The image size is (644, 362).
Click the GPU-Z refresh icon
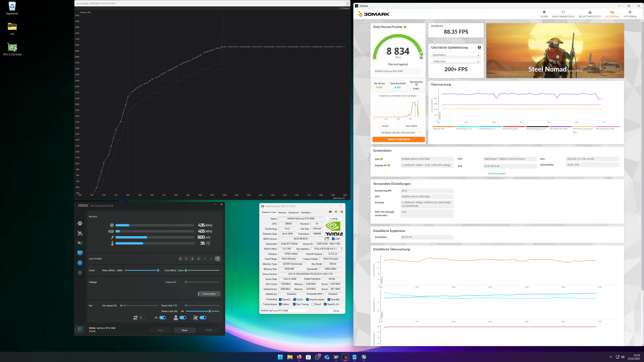(336, 212)
